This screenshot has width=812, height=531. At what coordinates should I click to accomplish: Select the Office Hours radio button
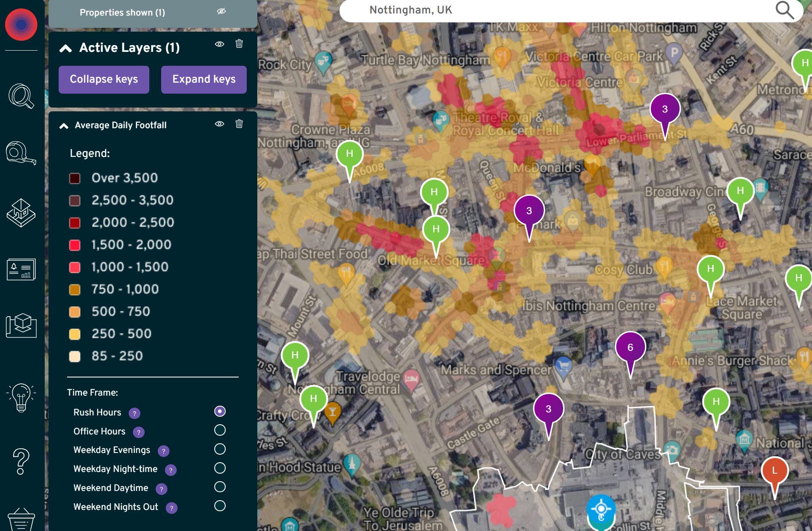pos(220,430)
